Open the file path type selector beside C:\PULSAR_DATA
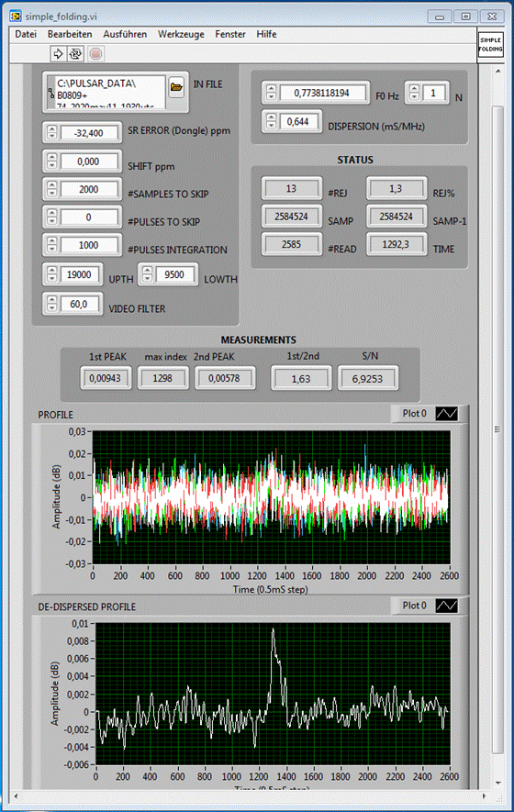Image resolution: width=514 pixels, height=812 pixels. [x=50, y=93]
